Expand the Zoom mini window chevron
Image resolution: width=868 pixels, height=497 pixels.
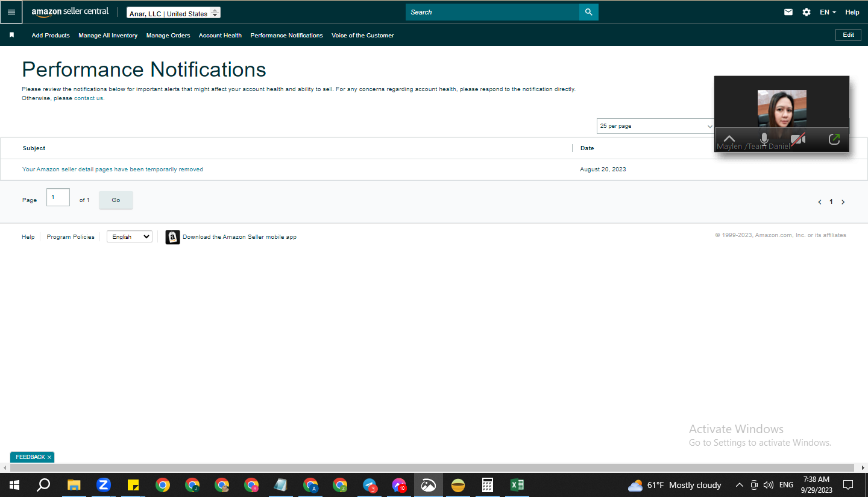point(729,139)
